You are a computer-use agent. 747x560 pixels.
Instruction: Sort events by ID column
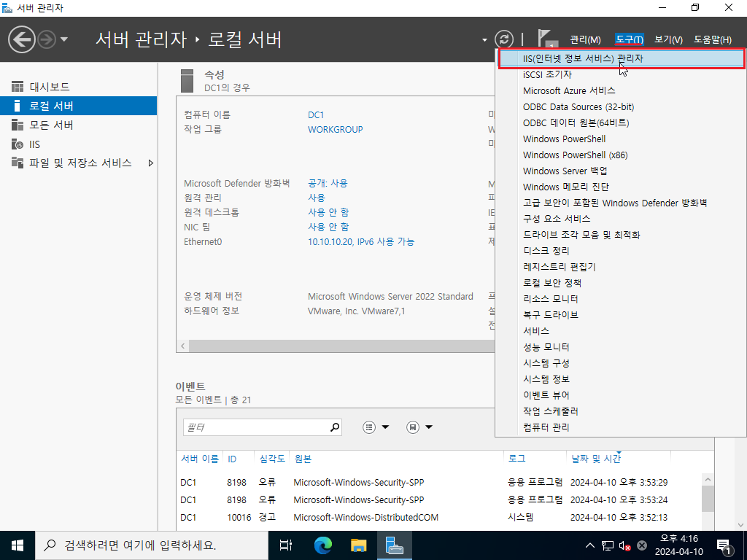point(232,459)
